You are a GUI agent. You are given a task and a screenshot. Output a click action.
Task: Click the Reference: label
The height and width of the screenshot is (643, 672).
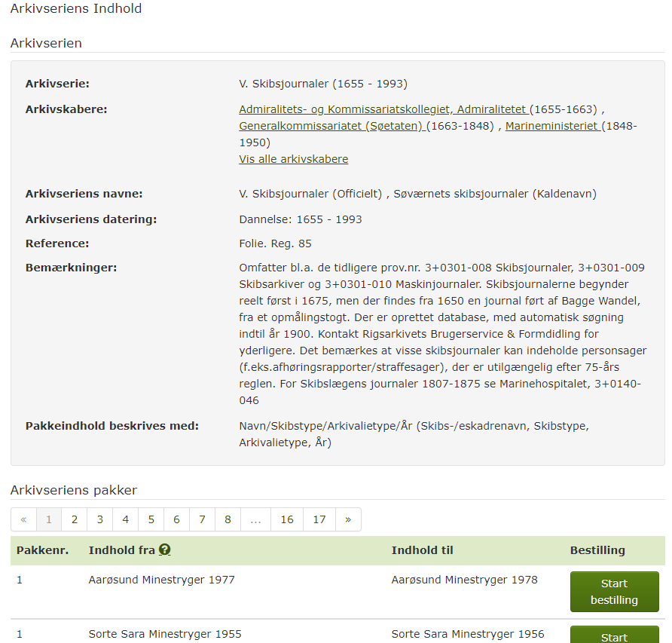(57, 243)
